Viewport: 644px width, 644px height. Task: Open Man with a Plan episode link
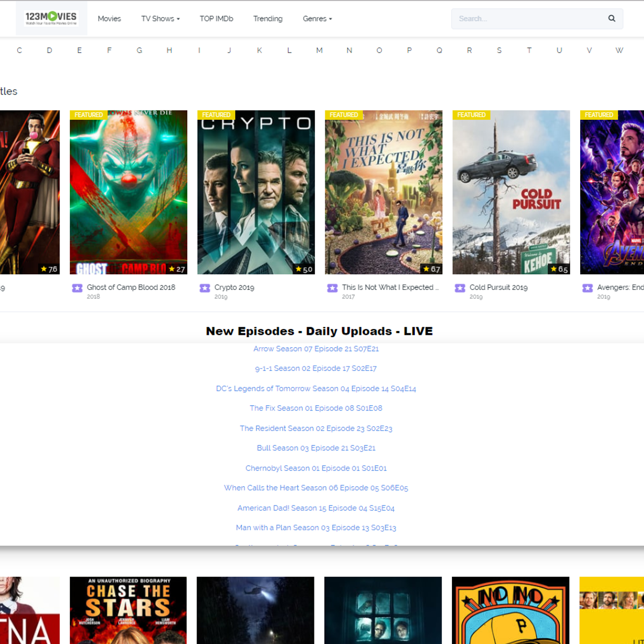316,528
